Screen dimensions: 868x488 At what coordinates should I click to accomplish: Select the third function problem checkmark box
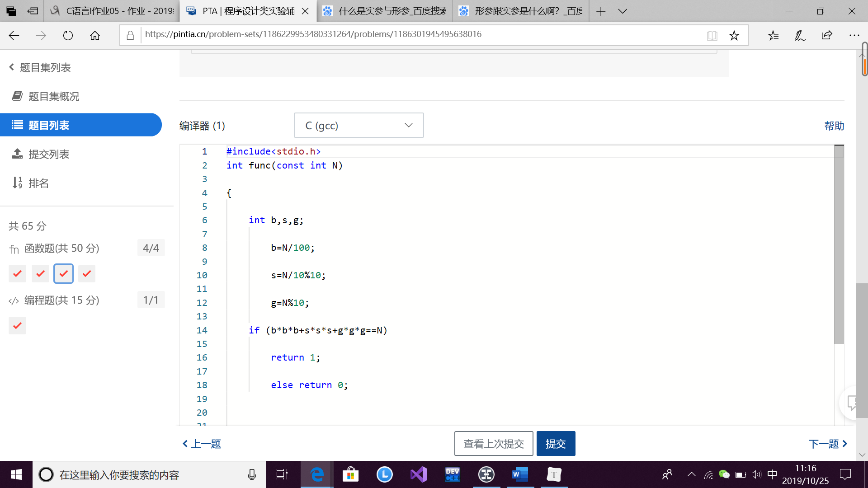pos(63,273)
